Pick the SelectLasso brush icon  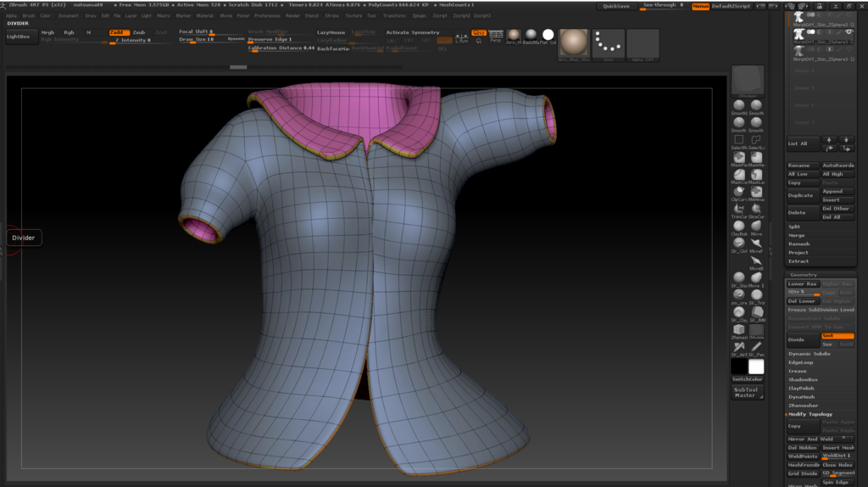(x=756, y=141)
